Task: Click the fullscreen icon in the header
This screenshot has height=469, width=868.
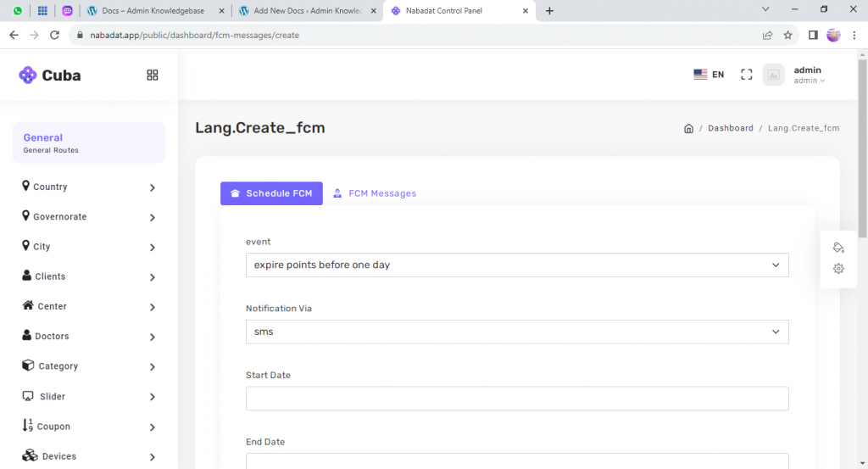Action: pyautogui.click(x=746, y=75)
